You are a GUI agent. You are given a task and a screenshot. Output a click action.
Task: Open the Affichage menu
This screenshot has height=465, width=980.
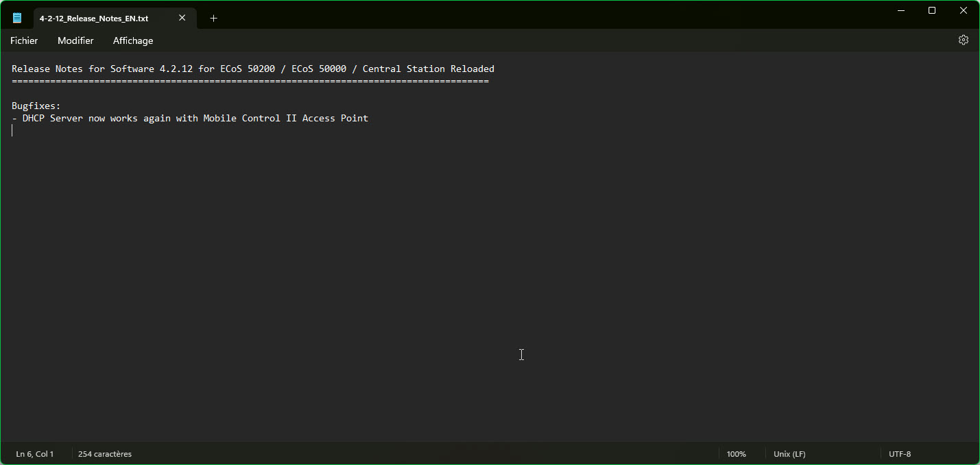(133, 41)
